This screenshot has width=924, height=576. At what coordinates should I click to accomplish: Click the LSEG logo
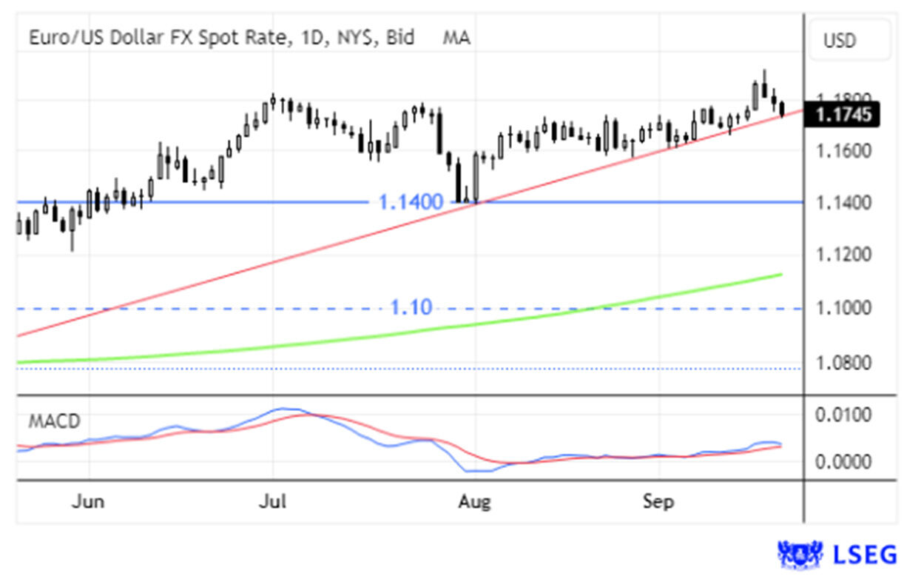pyautogui.click(x=837, y=554)
